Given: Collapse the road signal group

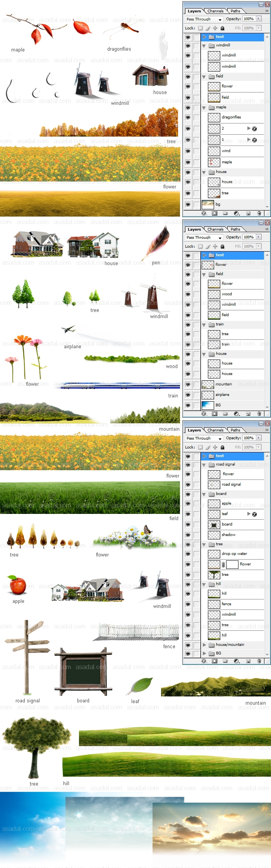Looking at the screenshot, I should (x=204, y=465).
